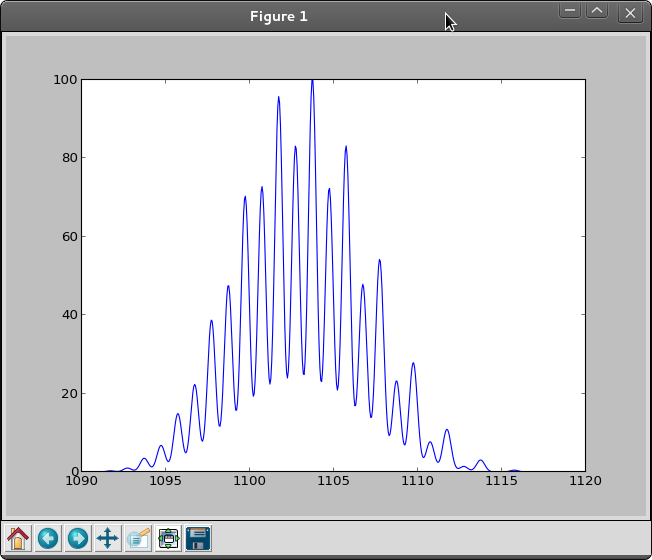
Task: Click the tallest peak of the blue curve
Action: pos(312,81)
